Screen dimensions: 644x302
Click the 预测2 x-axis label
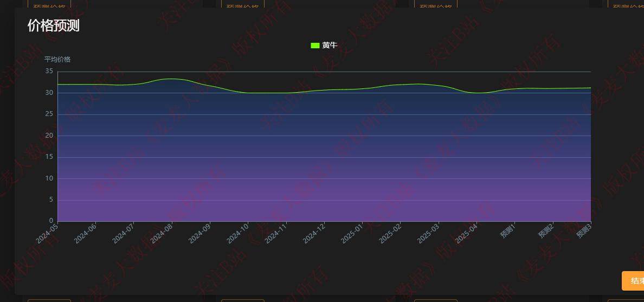(546, 231)
